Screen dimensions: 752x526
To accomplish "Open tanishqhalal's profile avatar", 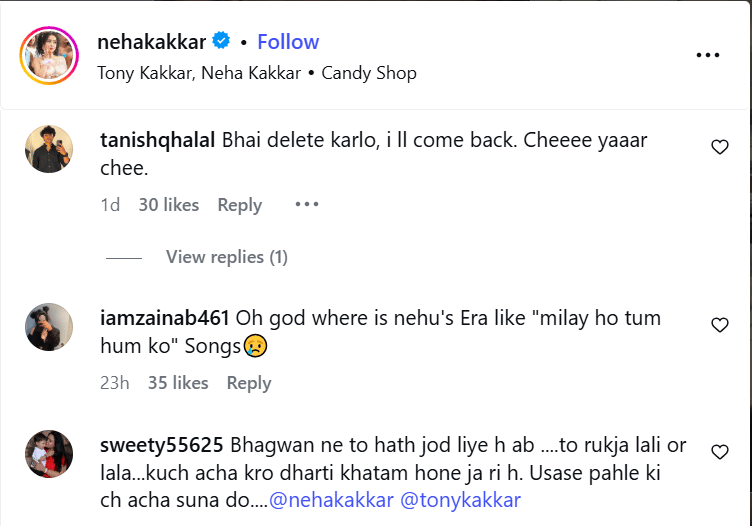I will (x=49, y=150).
